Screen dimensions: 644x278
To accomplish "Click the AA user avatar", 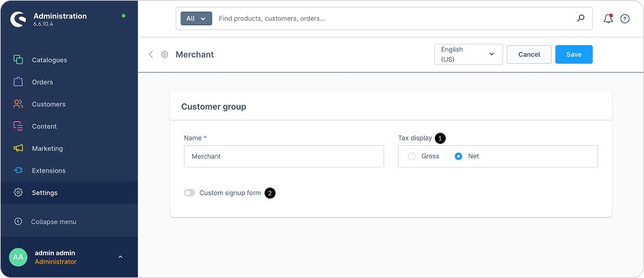I will coord(18,257).
